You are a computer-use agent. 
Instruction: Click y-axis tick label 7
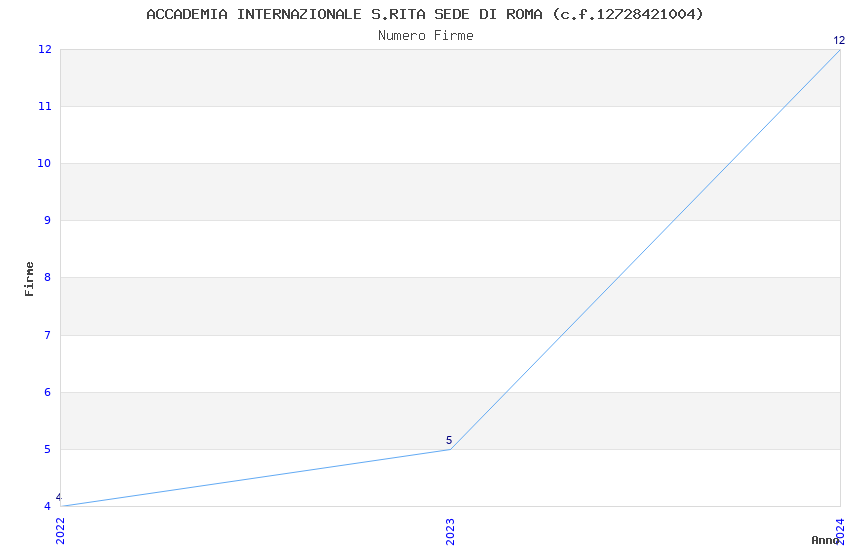pyautogui.click(x=48, y=335)
